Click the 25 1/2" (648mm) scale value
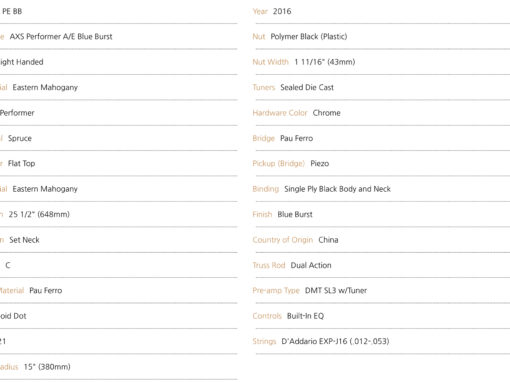 [39, 214]
